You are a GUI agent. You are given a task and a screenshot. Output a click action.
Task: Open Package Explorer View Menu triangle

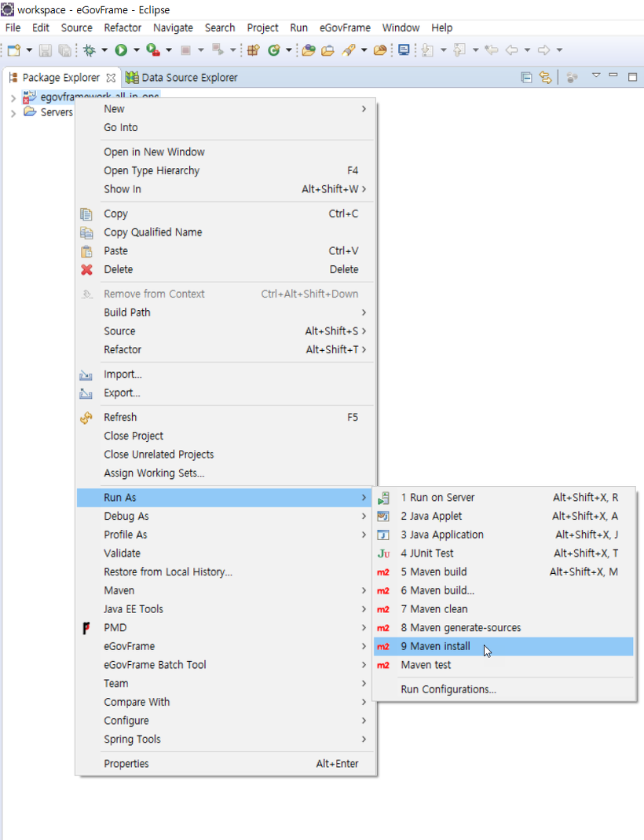pyautogui.click(x=596, y=75)
